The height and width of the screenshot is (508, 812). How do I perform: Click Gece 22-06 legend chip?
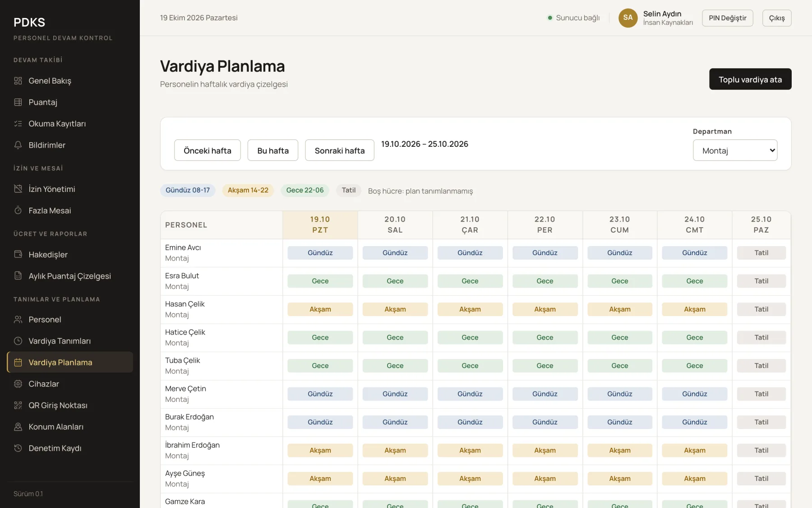point(305,190)
